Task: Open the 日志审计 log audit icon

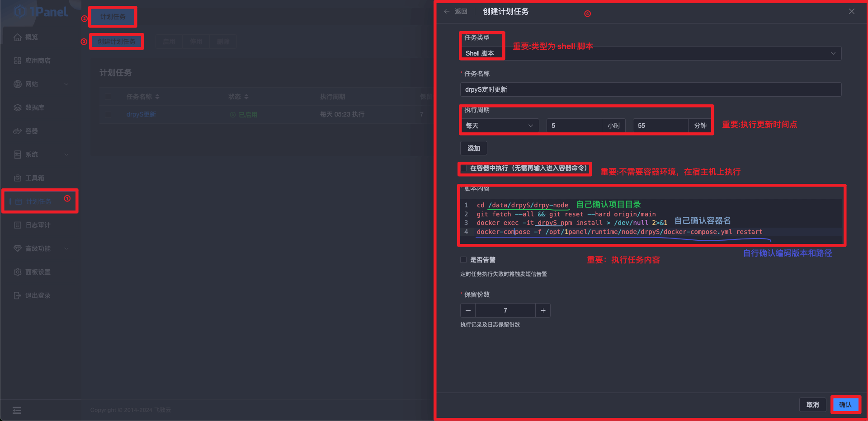Action: (18, 225)
